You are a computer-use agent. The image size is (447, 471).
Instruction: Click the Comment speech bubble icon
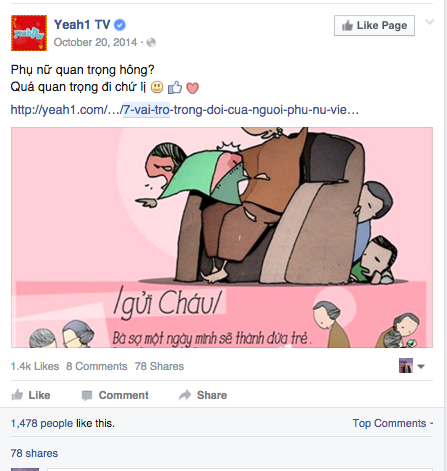[x=87, y=395]
